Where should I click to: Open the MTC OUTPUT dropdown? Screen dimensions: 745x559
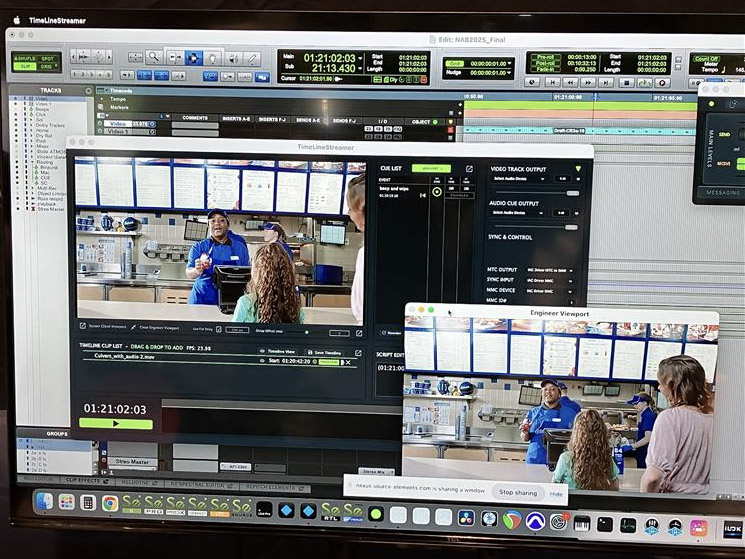550,270
